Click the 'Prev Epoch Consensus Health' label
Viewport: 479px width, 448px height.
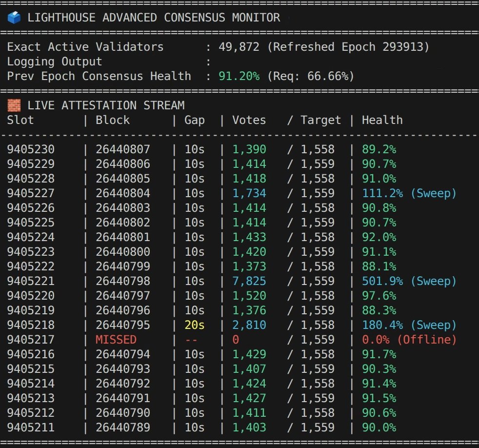coord(99,76)
